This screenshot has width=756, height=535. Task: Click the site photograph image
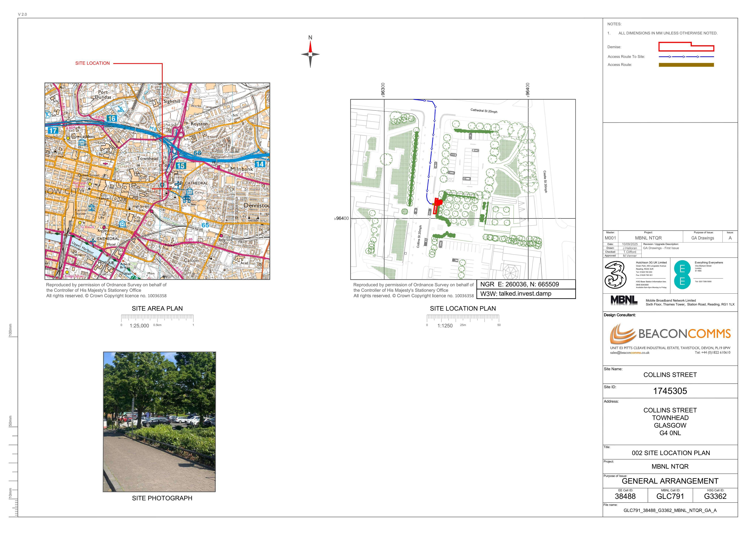click(159, 422)
